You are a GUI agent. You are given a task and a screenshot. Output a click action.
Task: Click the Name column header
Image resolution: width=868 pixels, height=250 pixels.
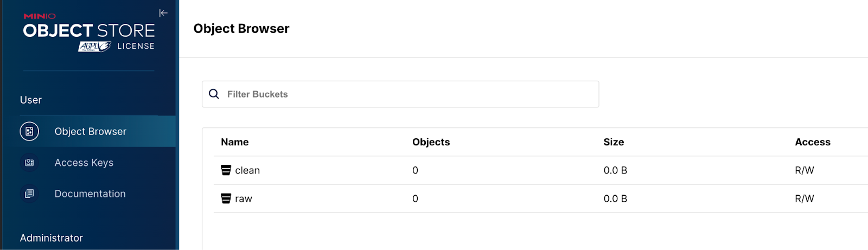point(235,142)
